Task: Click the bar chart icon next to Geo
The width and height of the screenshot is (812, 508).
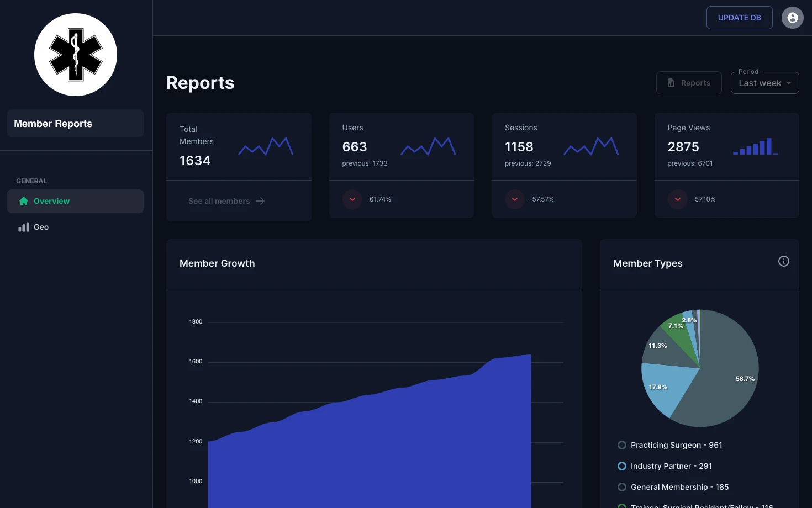Action: tap(23, 226)
